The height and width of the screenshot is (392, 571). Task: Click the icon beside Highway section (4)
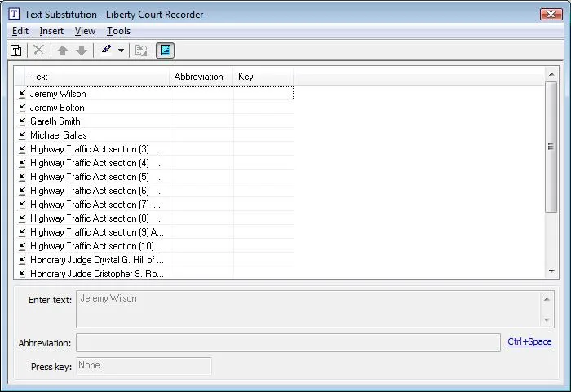pos(22,163)
